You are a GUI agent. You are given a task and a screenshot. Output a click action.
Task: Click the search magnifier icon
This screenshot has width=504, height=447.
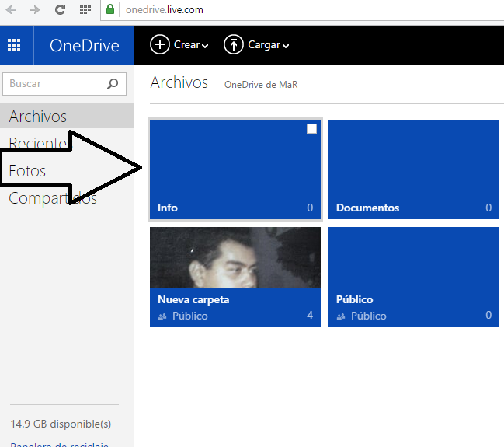coord(113,84)
